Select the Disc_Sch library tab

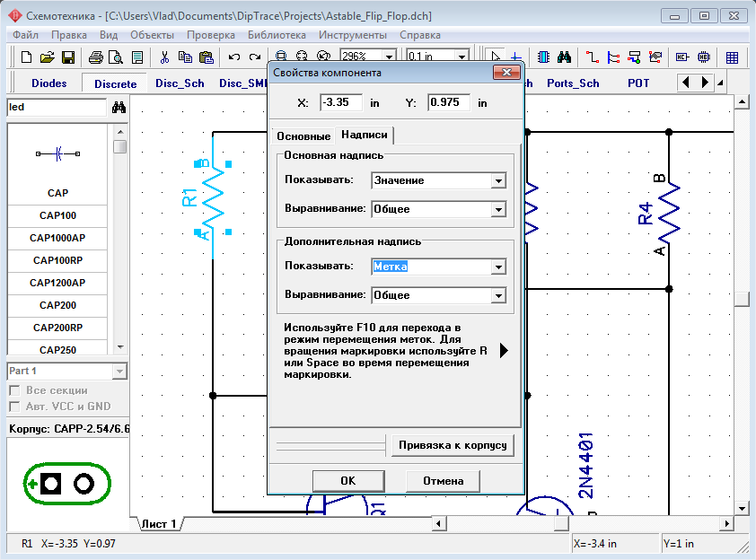click(180, 83)
